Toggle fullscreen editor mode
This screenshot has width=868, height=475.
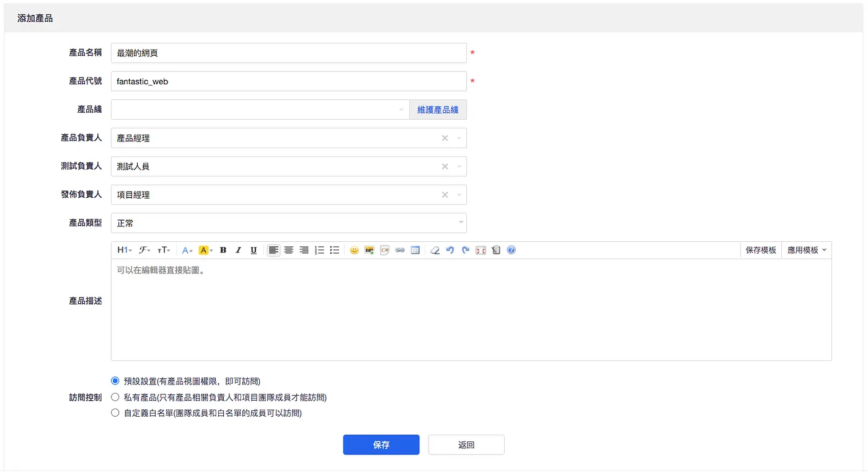point(480,251)
